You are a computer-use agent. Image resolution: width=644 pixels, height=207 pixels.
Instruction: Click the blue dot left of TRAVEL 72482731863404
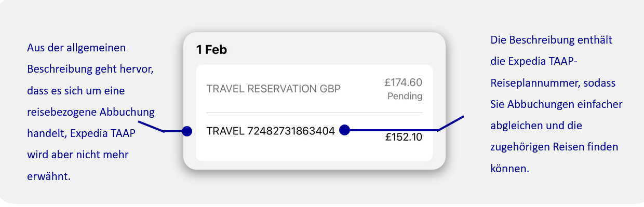187,131
